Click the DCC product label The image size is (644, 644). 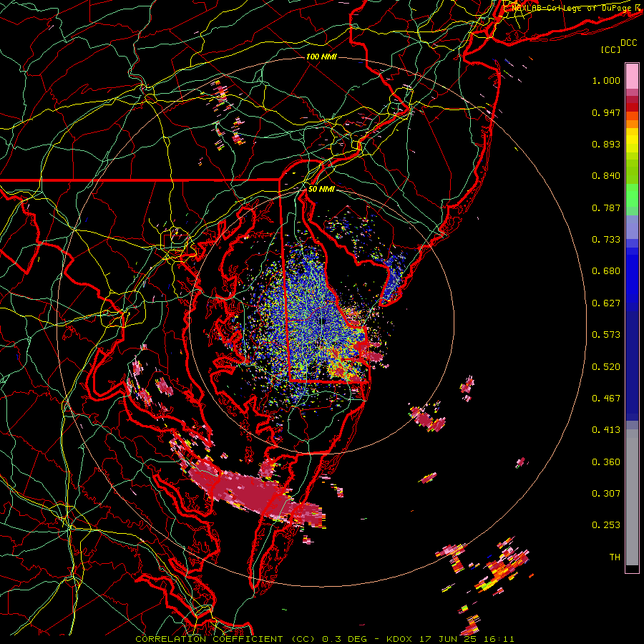pyautogui.click(x=628, y=43)
